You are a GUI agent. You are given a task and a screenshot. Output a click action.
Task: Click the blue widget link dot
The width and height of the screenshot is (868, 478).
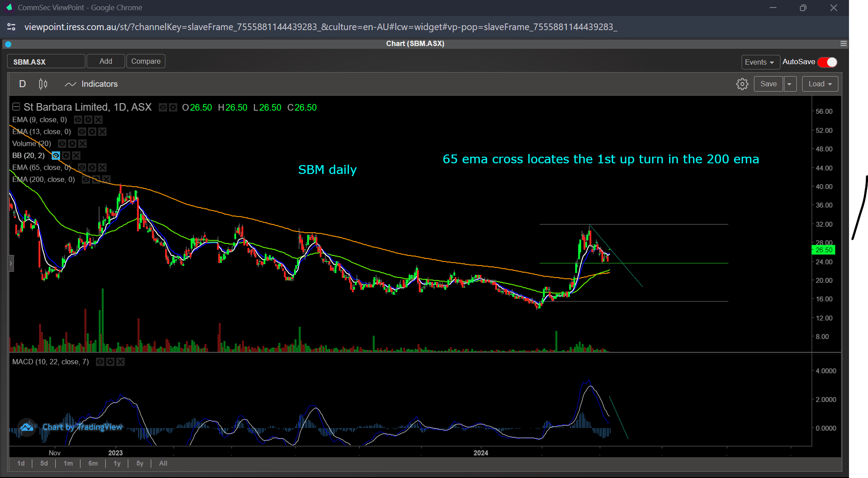tap(8, 44)
